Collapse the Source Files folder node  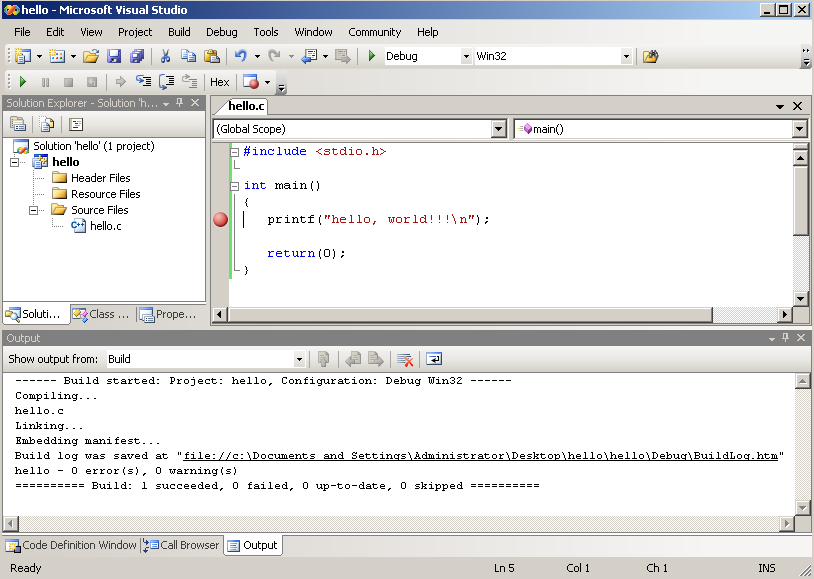click(x=34, y=210)
